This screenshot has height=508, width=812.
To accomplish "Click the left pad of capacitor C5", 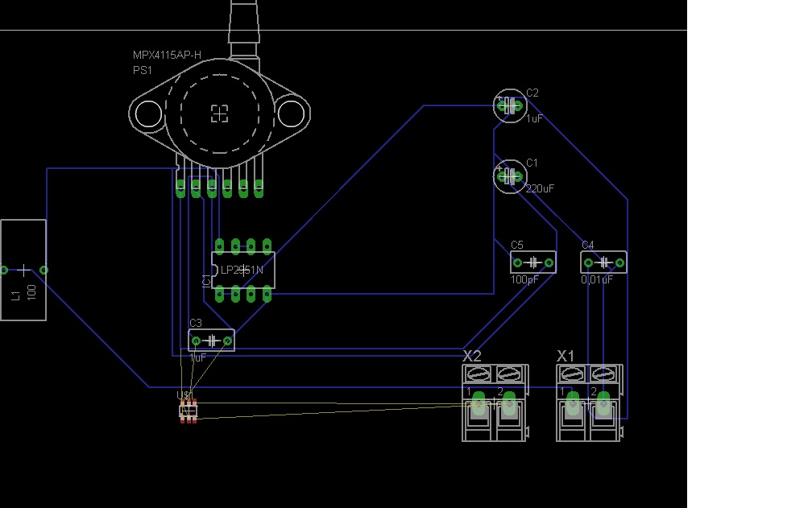I will coord(517,262).
